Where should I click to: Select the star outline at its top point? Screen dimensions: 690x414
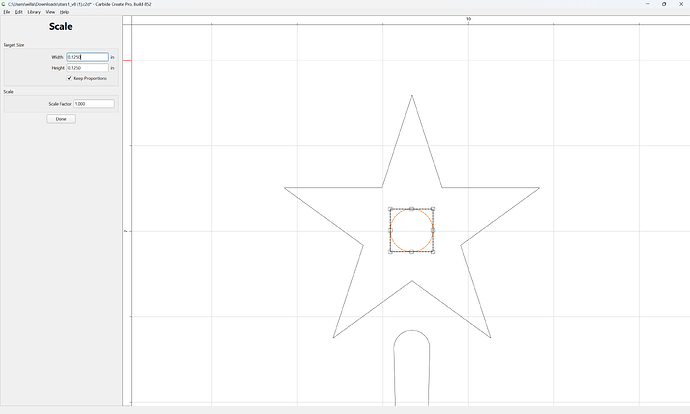[412, 95]
